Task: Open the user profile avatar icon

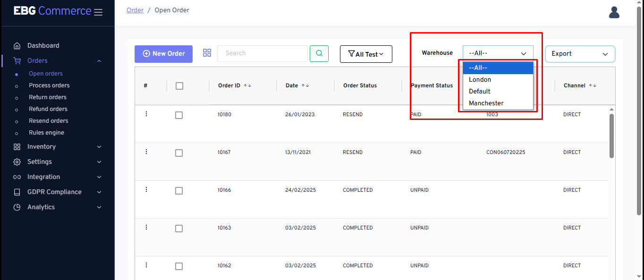Action: coord(614,12)
